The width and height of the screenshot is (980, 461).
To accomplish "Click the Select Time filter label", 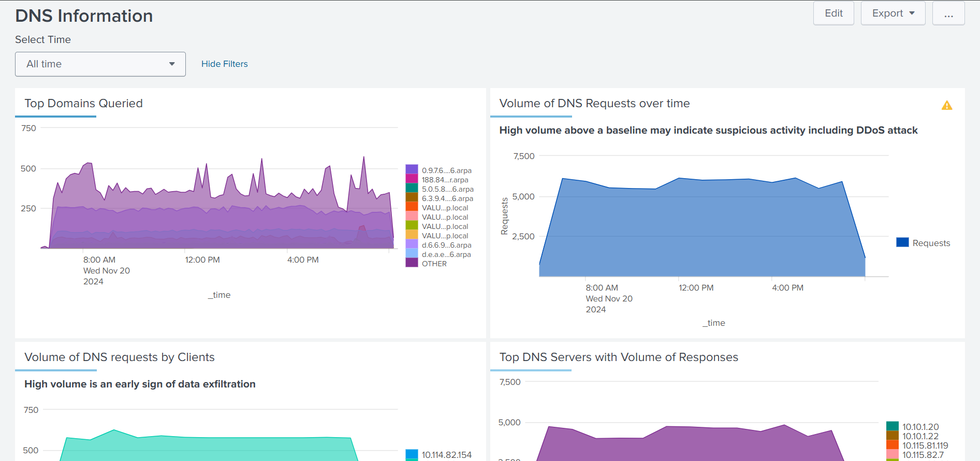I will [x=43, y=39].
